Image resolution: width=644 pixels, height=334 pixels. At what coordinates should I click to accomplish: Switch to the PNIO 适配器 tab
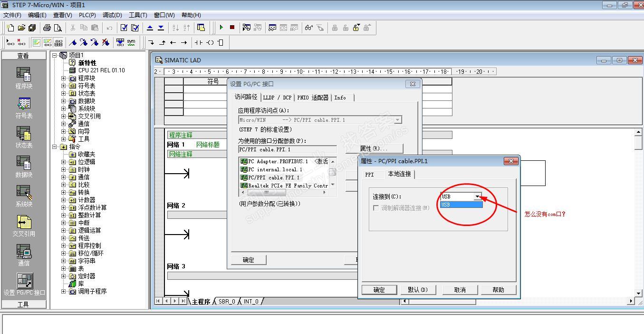[x=313, y=98]
